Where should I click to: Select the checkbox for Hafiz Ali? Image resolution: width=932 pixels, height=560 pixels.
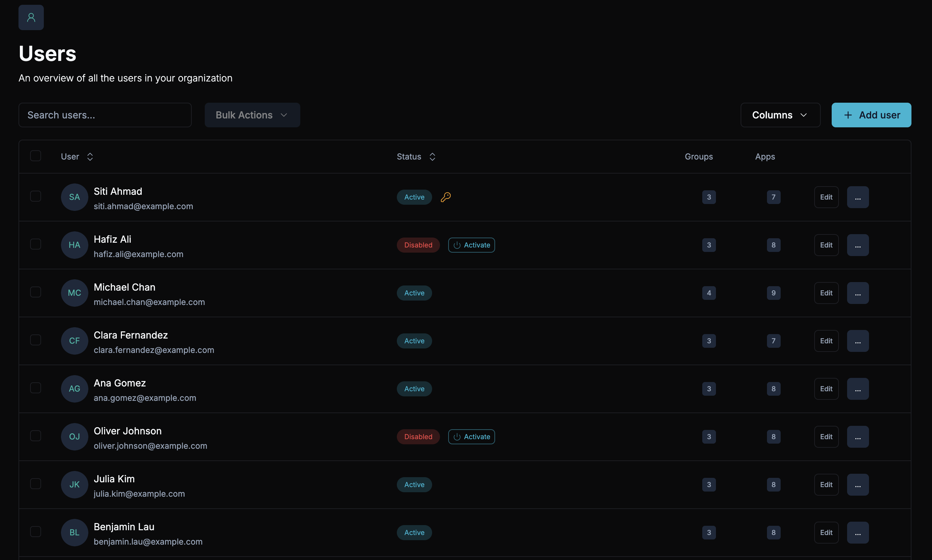coord(36,244)
